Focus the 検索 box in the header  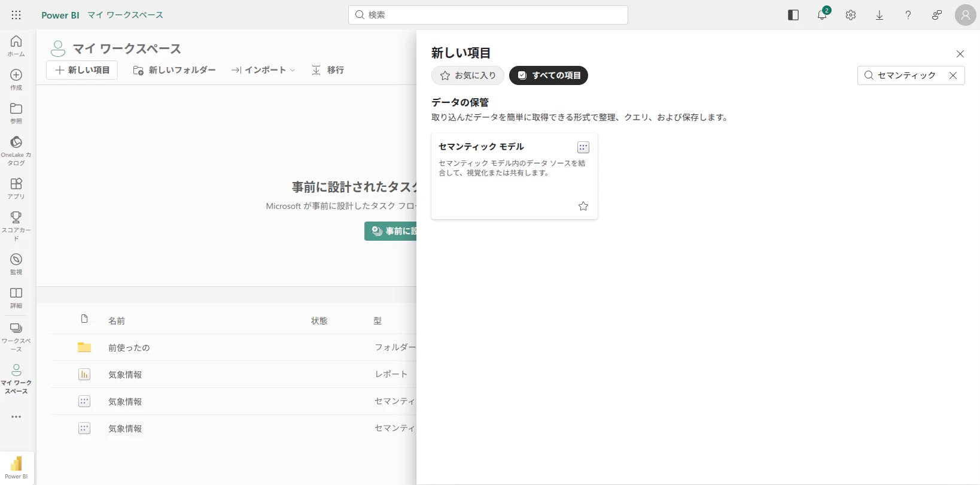(x=488, y=15)
